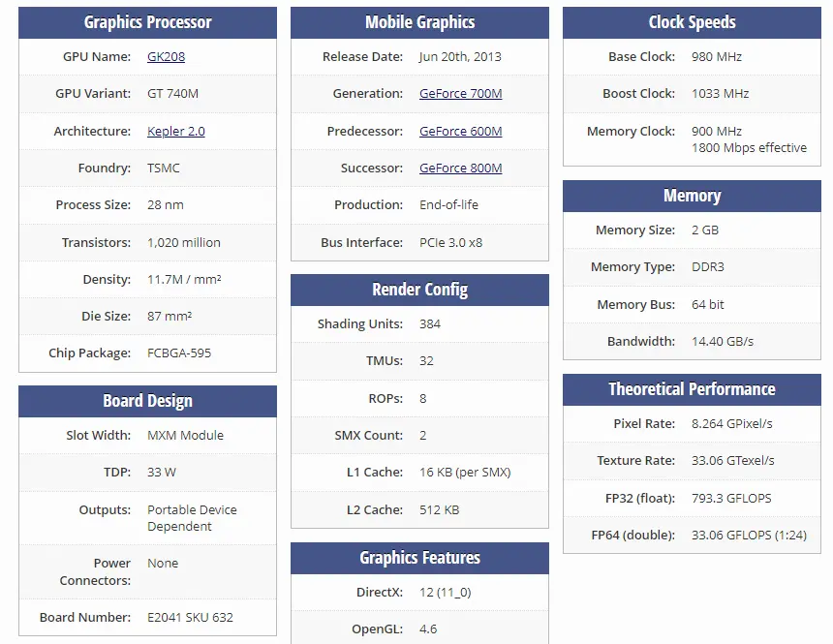Select the Density value 11.7M / mm²

coord(184,280)
